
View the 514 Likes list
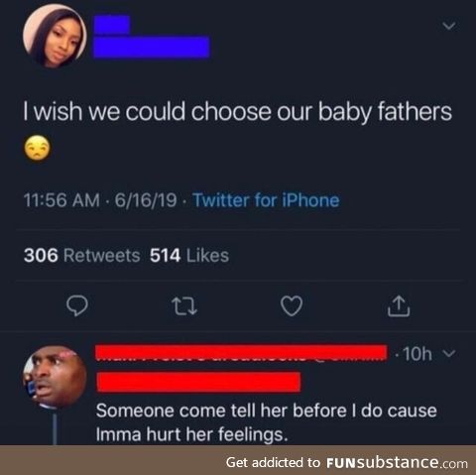(x=189, y=256)
